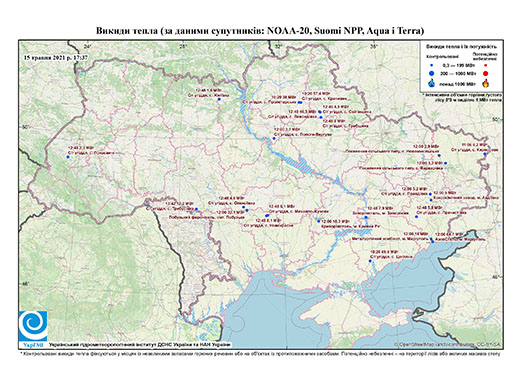This screenshot has height=368, width=520.
Task: Click the 'Контрольовані' legend column header
Action: tap(441, 57)
